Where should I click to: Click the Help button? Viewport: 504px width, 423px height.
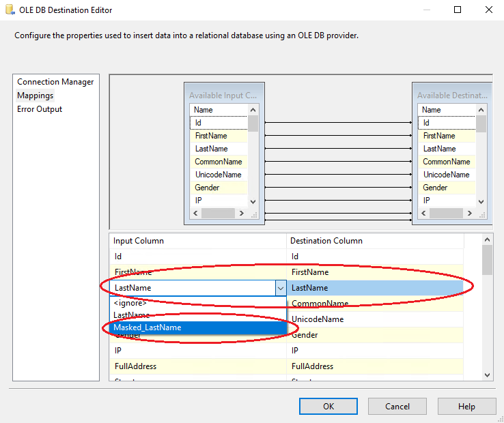pyautogui.click(x=466, y=406)
